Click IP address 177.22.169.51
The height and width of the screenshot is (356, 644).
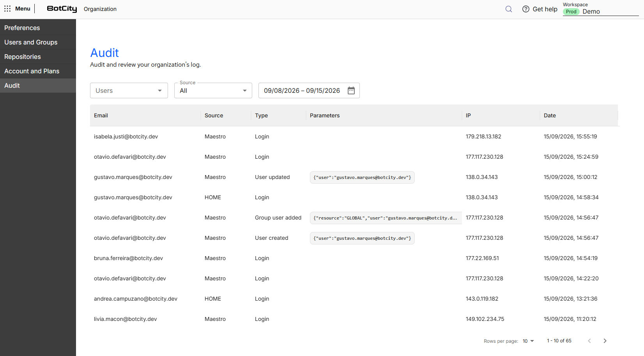[482, 258]
